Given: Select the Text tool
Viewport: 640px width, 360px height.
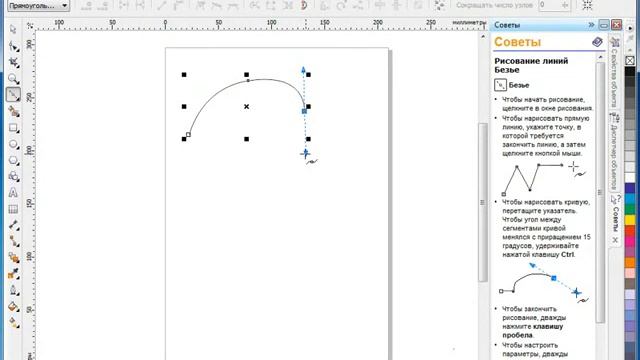Looking at the screenshot, I should pos(13,193).
